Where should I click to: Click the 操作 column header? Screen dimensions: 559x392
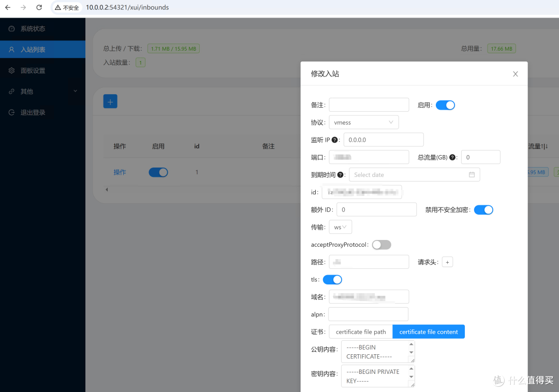point(120,146)
